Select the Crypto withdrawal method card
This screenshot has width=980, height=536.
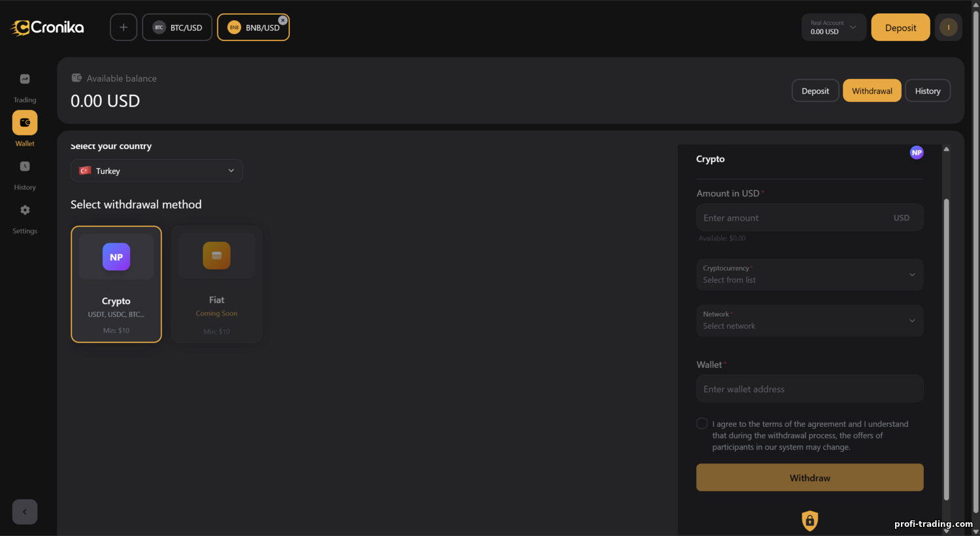click(x=116, y=284)
